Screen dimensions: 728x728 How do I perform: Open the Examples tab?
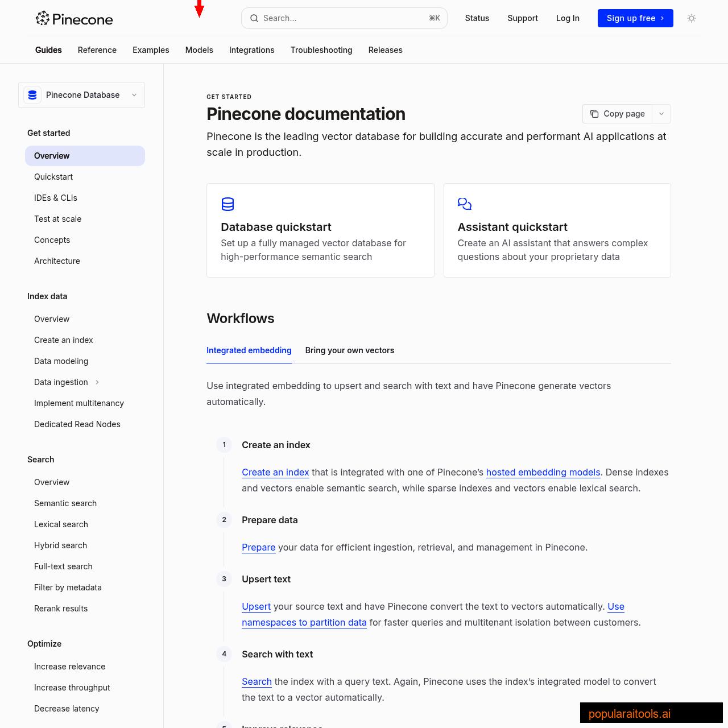151,50
